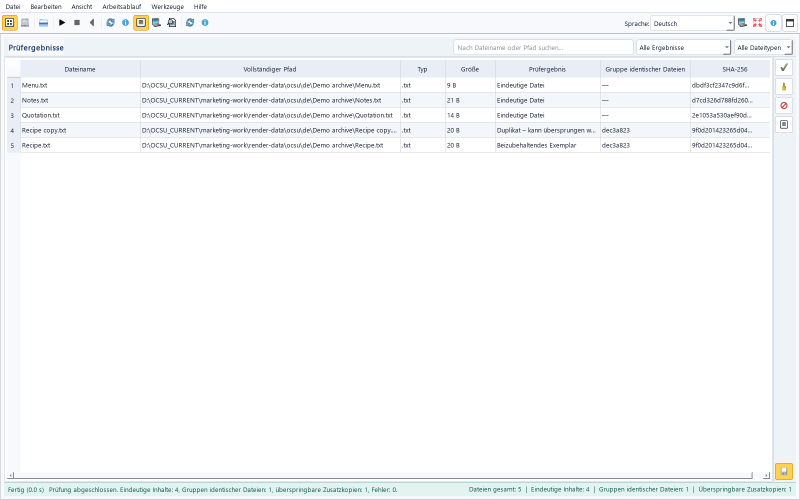
Task: Click the left-pointing back triangle icon
Action: (x=92, y=22)
